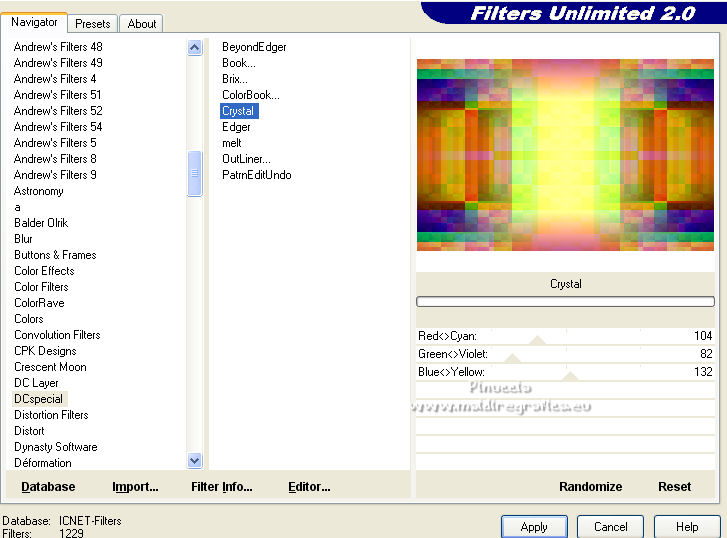Select the Buttons & Frames category

(x=55, y=255)
